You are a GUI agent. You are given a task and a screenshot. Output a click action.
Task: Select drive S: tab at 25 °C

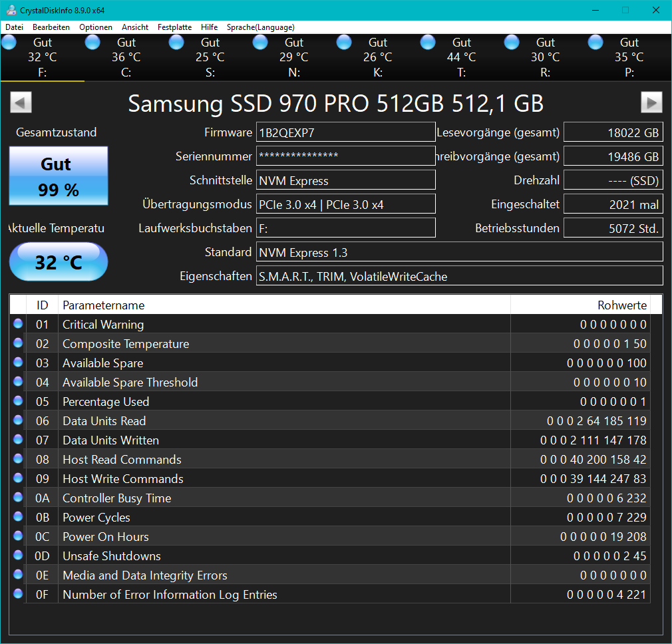coord(210,57)
